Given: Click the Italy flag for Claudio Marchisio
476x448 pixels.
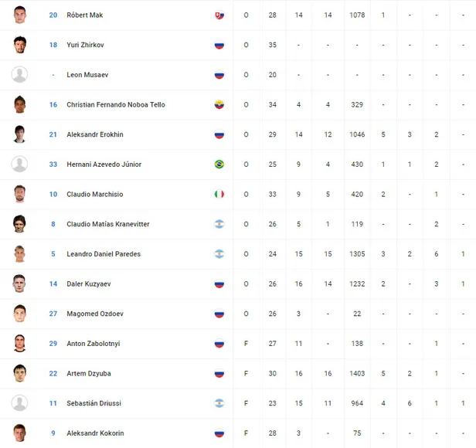Looking at the screenshot, I should tap(219, 194).
